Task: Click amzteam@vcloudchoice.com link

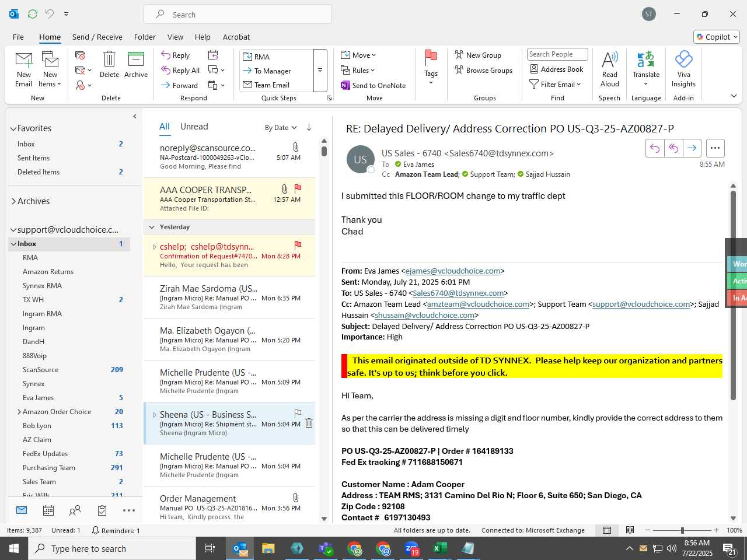Action: click(478, 304)
